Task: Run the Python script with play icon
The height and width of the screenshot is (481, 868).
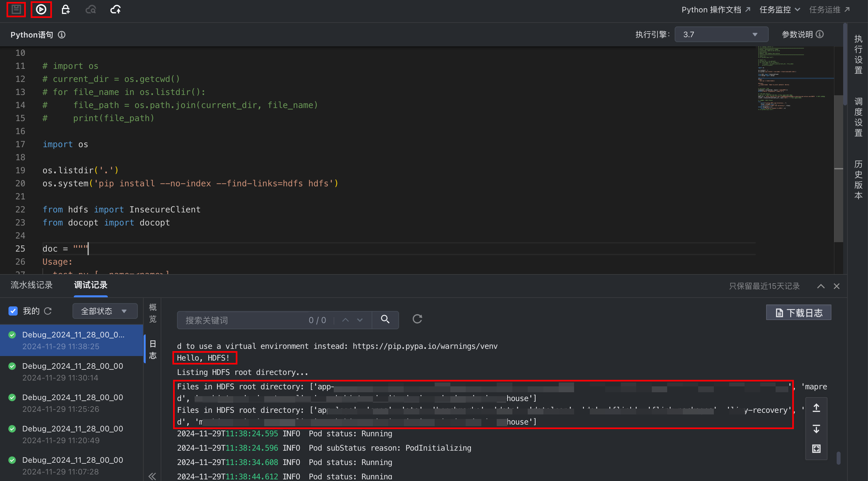Action: [x=41, y=9]
